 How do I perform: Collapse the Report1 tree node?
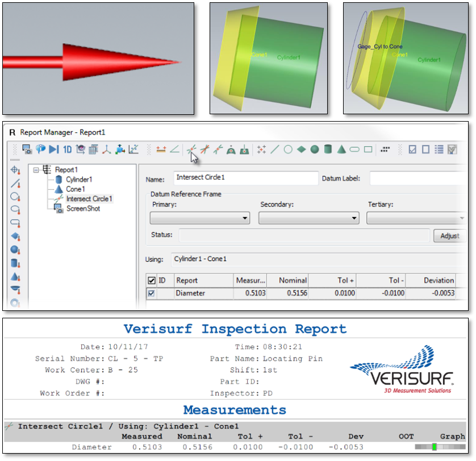(36, 170)
